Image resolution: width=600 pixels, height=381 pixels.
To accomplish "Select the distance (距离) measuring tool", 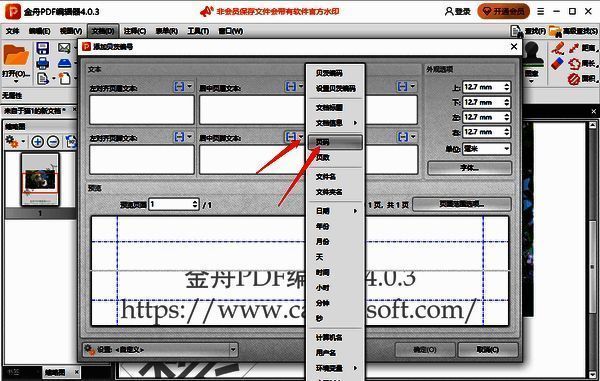I will pyautogui.click(x=584, y=48).
